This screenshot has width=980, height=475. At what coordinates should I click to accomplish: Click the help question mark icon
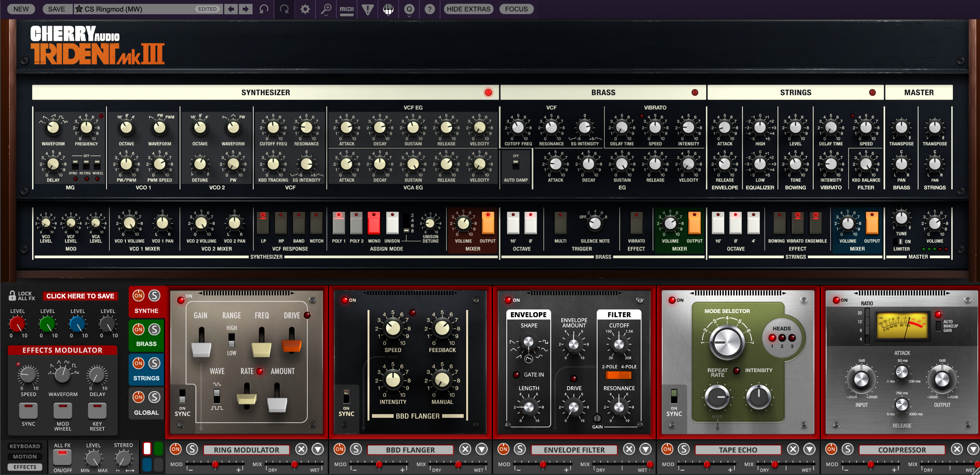(x=429, y=9)
